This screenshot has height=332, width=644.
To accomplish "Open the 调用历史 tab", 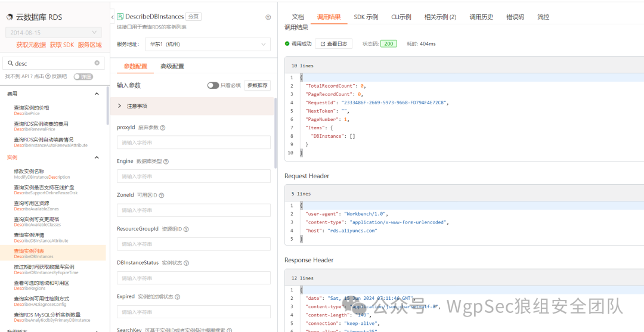I will (481, 17).
